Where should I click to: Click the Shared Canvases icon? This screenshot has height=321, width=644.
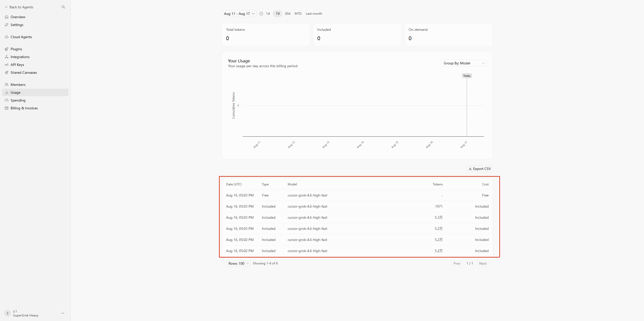click(x=7, y=72)
